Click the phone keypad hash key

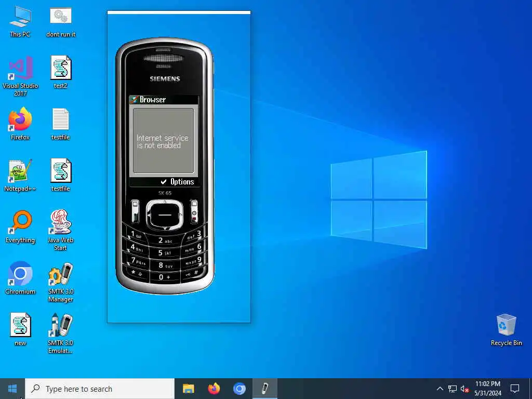coord(192,273)
